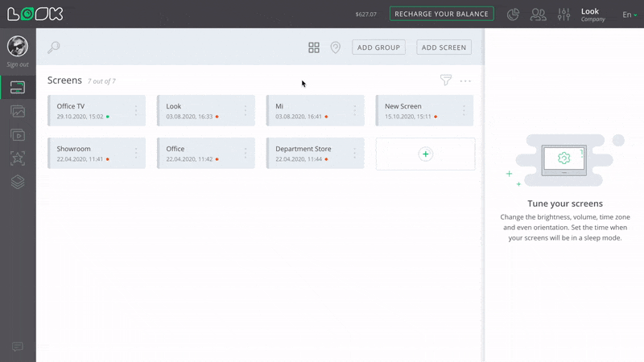Image resolution: width=644 pixels, height=362 pixels.
Task: Click the monitor gear illustration
Action: point(564,160)
